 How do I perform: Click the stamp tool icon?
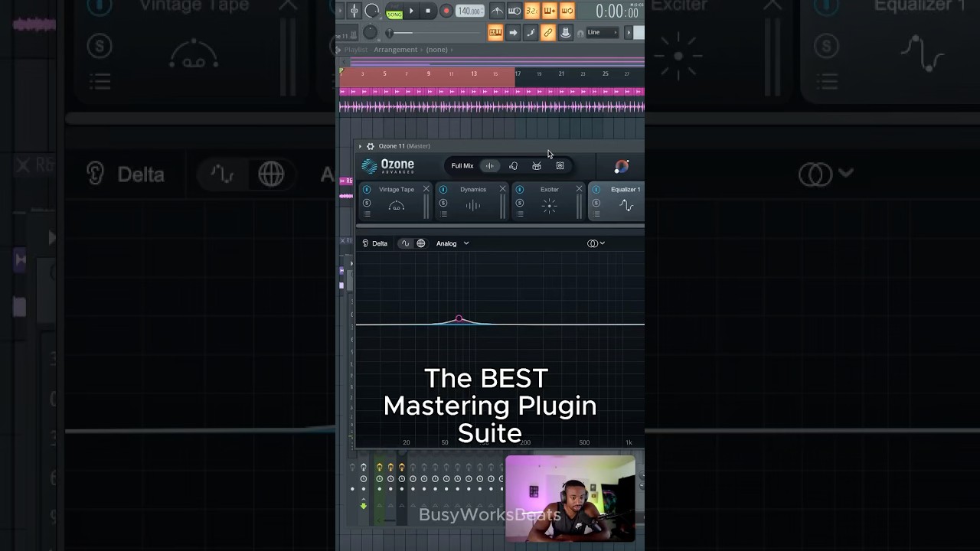tap(566, 32)
